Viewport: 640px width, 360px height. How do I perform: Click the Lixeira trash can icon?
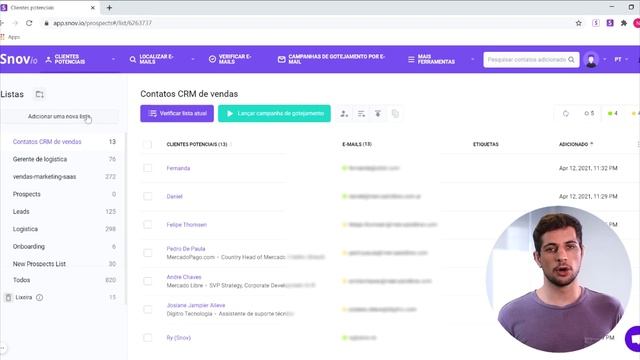tap(8, 297)
